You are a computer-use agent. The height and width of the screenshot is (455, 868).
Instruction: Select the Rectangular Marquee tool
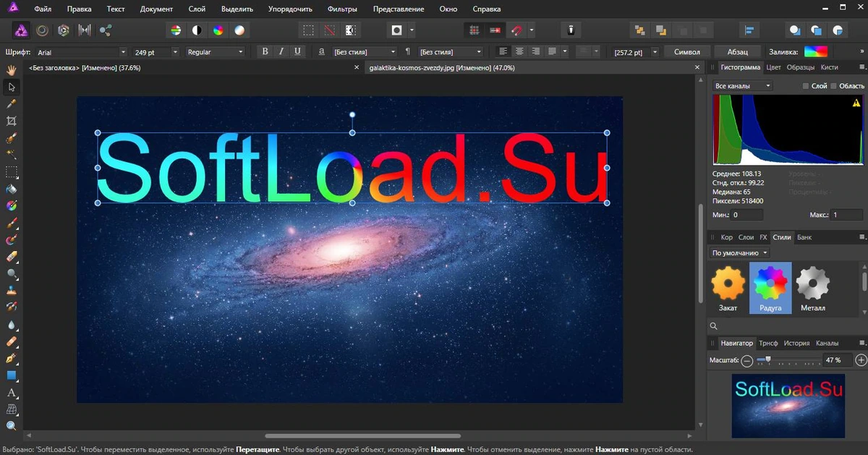click(x=12, y=172)
